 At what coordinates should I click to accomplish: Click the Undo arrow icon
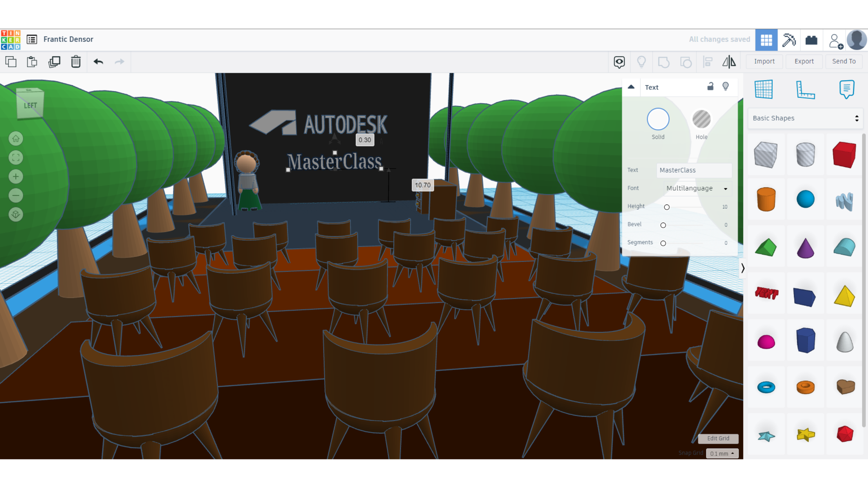98,61
